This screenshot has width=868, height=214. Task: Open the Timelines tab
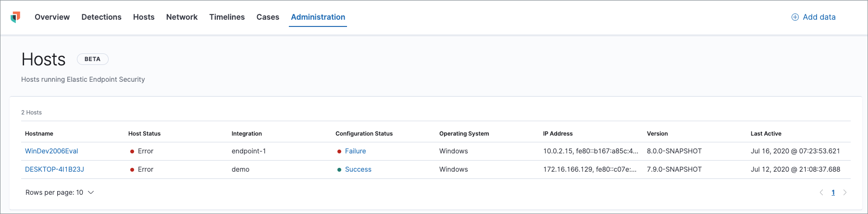[227, 17]
